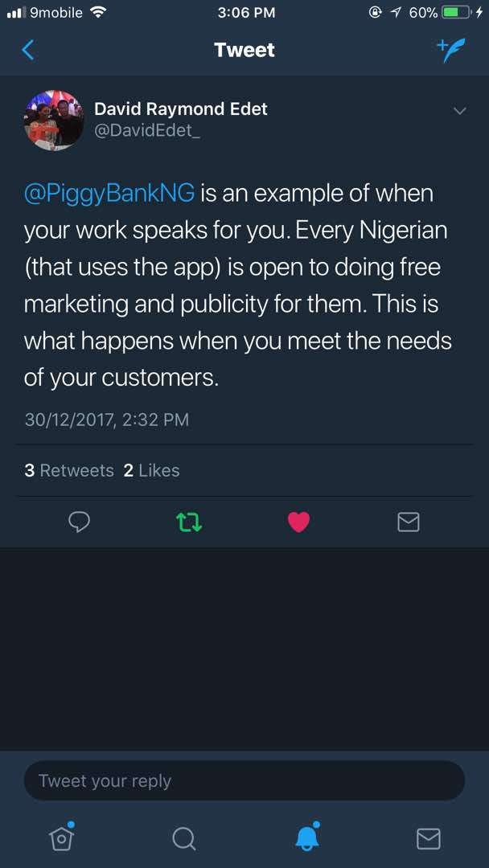Open the tweet options chevron dropdown
489x868 pixels.
(x=460, y=111)
